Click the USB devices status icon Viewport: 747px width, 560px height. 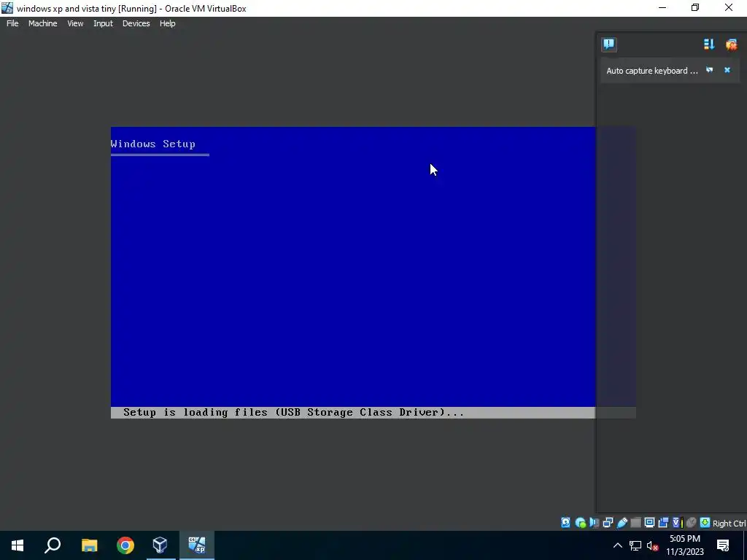coord(622,523)
